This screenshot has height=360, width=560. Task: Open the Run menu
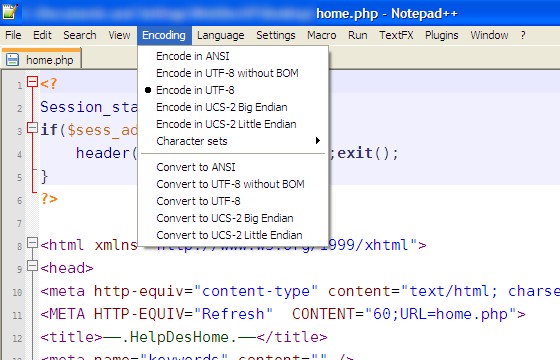coord(358,35)
